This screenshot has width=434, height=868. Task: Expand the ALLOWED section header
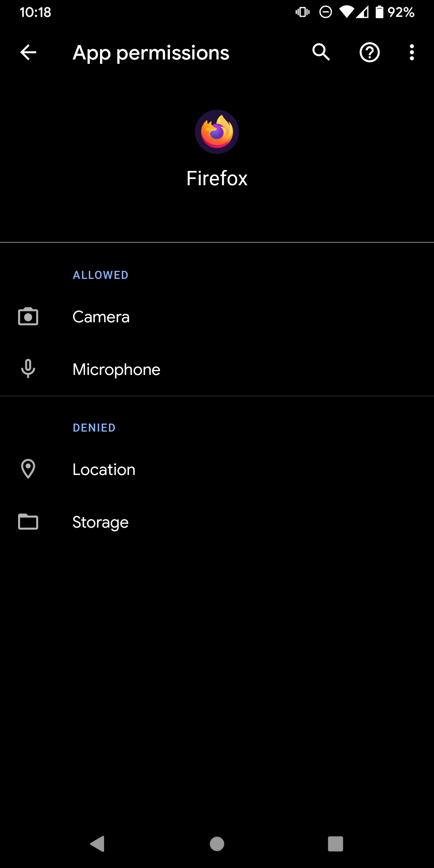(x=100, y=275)
